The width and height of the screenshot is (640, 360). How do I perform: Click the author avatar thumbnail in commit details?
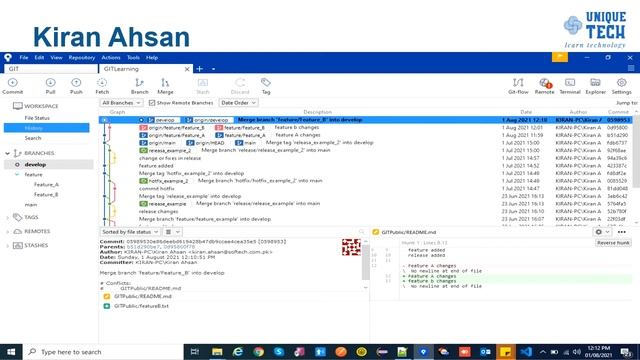click(351, 247)
